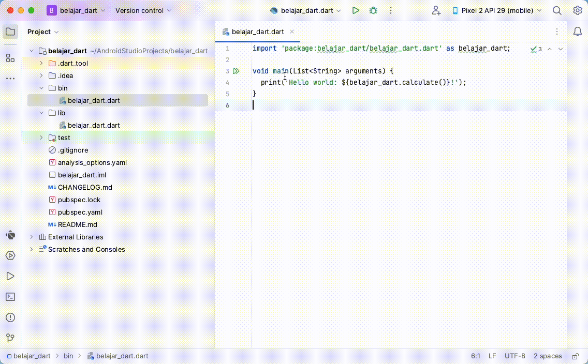Screen dimensions: 588x364
Task: Debug belajar_dart.dart with the bug icon
Action: [373, 10]
